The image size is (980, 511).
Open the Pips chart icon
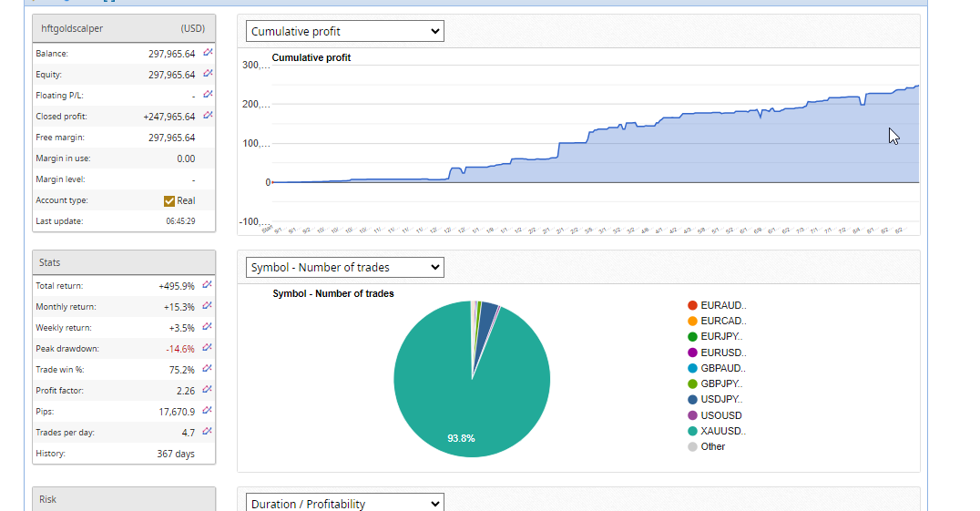208,411
